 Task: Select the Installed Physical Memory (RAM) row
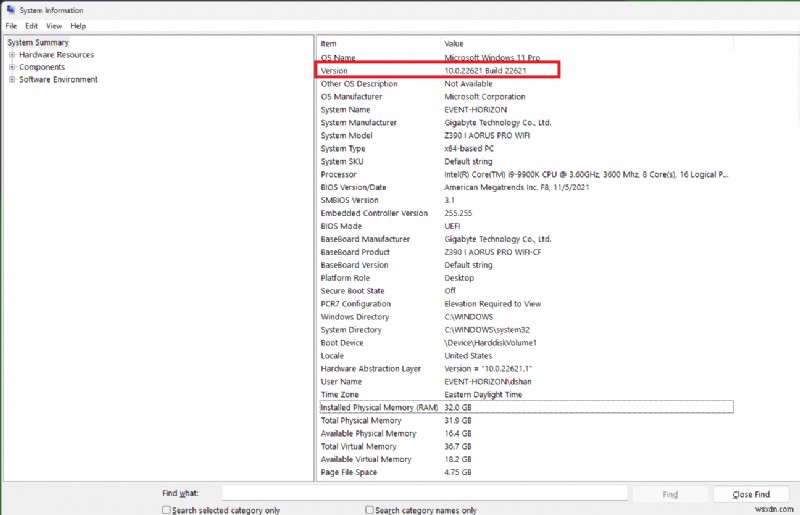[526, 407]
